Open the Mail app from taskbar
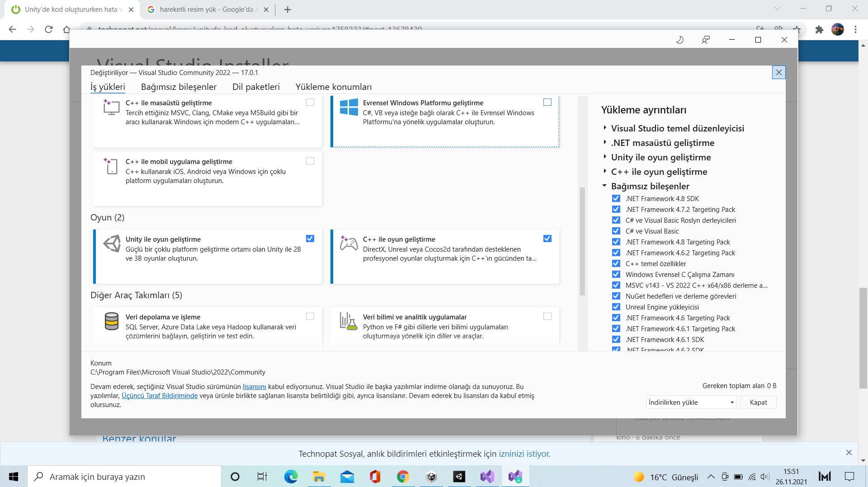868x487 pixels. 347,477
